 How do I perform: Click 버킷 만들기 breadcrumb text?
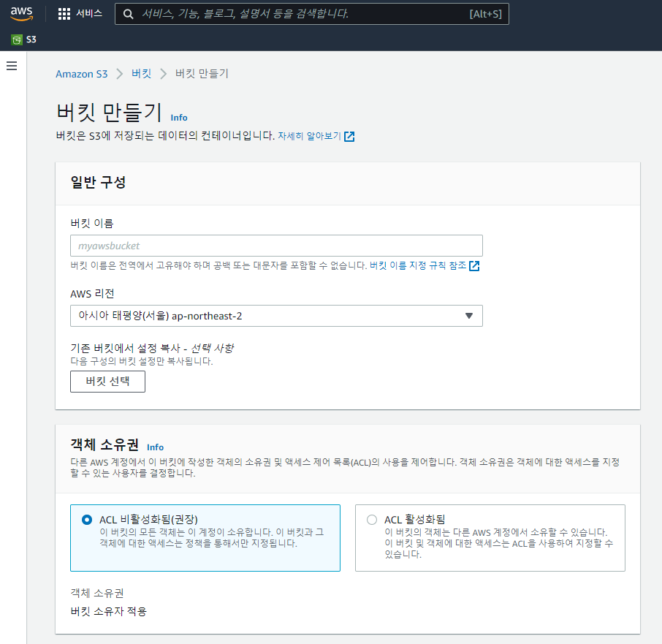(202, 74)
